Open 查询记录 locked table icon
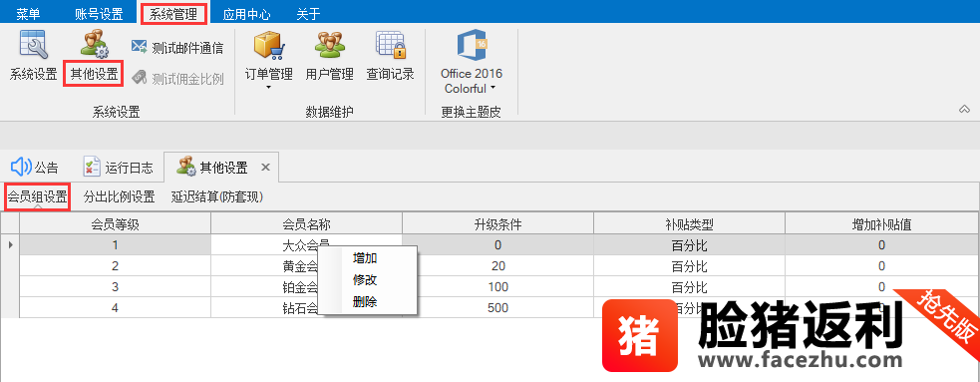The height and width of the screenshot is (382, 980). [391, 45]
